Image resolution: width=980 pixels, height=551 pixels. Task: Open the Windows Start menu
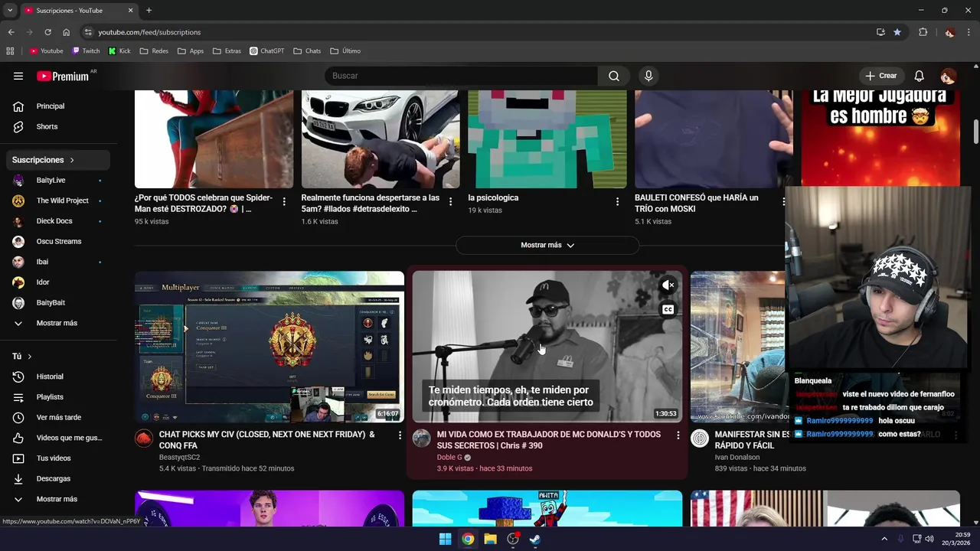click(x=445, y=539)
